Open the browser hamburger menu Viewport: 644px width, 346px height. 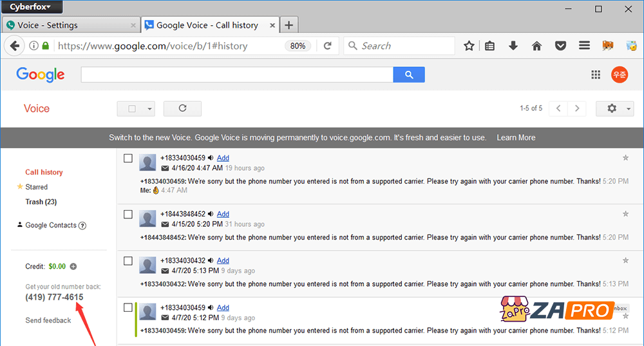click(x=584, y=46)
